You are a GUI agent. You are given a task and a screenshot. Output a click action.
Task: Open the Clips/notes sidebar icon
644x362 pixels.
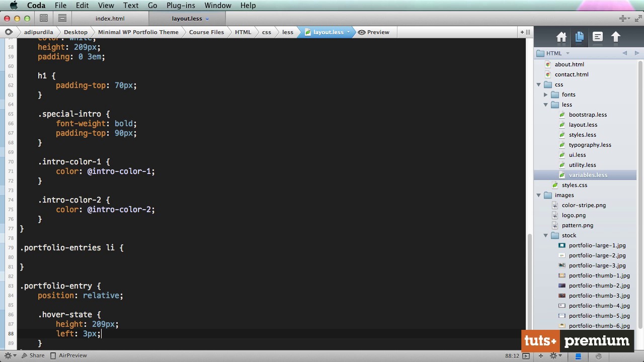597,37
